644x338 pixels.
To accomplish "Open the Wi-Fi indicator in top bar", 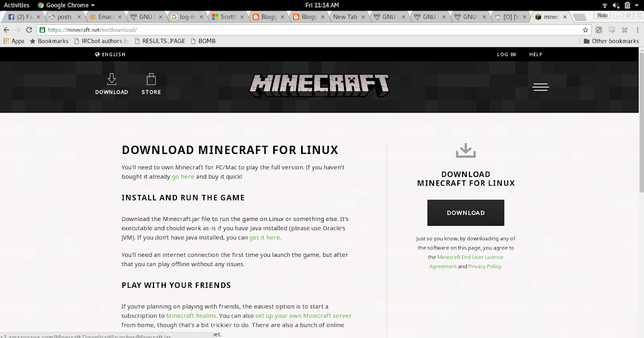I will click(x=605, y=5).
